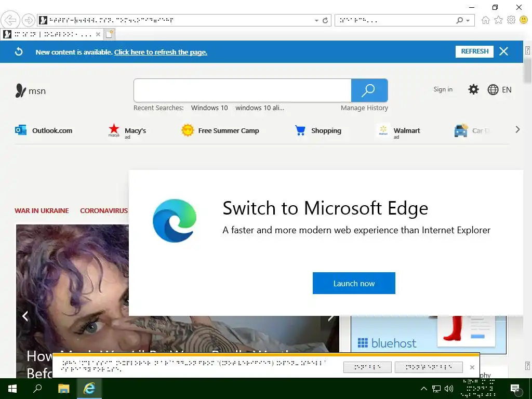The height and width of the screenshot is (399, 532).
Task: Open network status tray icon
Action: (436, 389)
